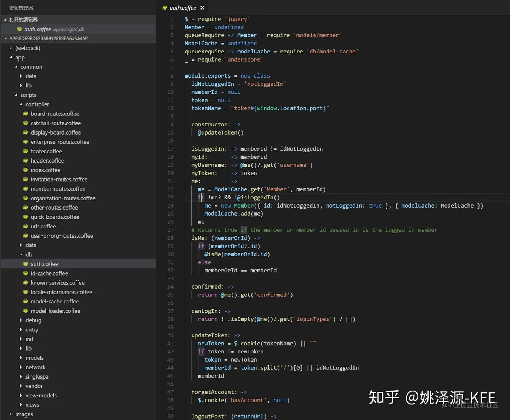Click the urls.coffee file icon
Image resolution: width=510 pixels, height=420 pixels.
(x=25, y=226)
